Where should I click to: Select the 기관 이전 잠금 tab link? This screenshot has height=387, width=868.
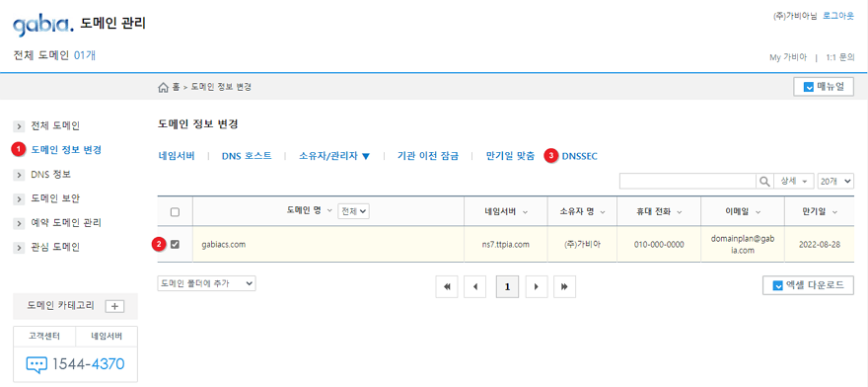tap(428, 156)
